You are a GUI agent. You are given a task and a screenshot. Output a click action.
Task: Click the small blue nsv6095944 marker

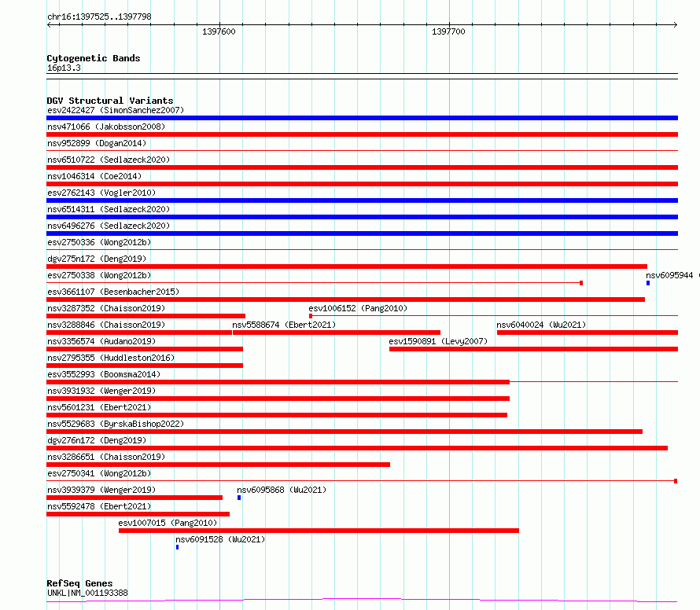tap(648, 283)
